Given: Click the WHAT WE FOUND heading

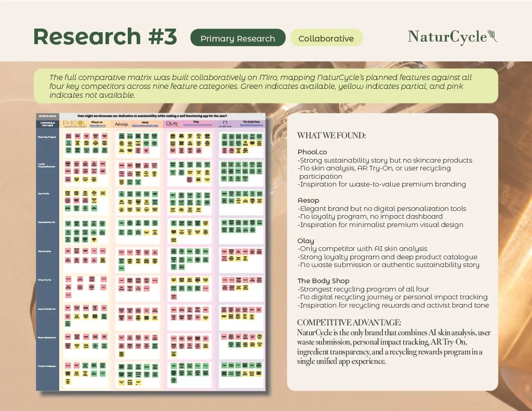Looking at the screenshot, I should click(331, 136).
